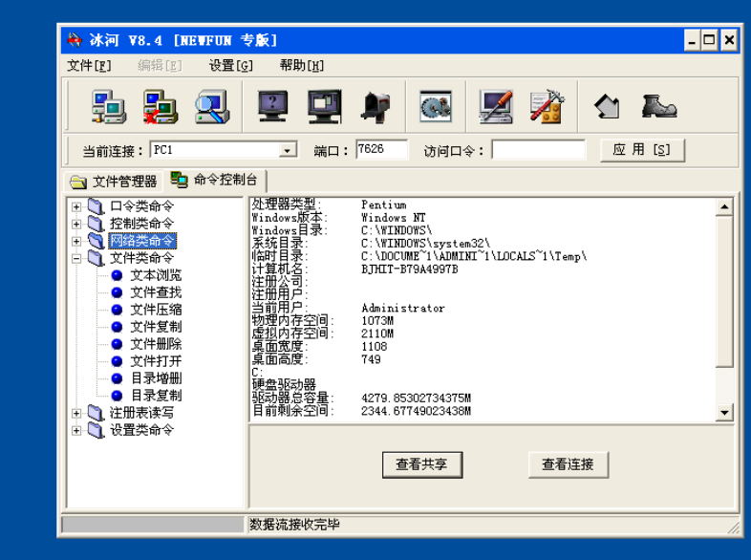
Task: Click the output pane scroll up arrow
Action: click(x=724, y=207)
